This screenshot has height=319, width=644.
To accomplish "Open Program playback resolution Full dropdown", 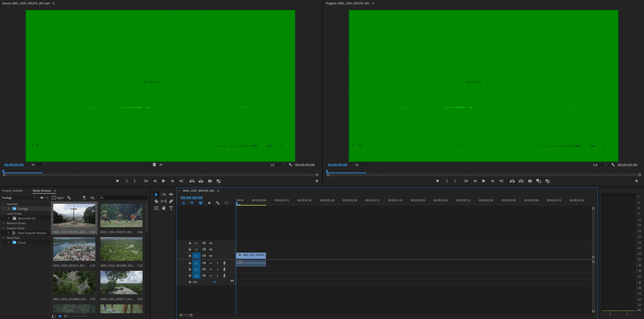I will pyautogui.click(x=600, y=165).
